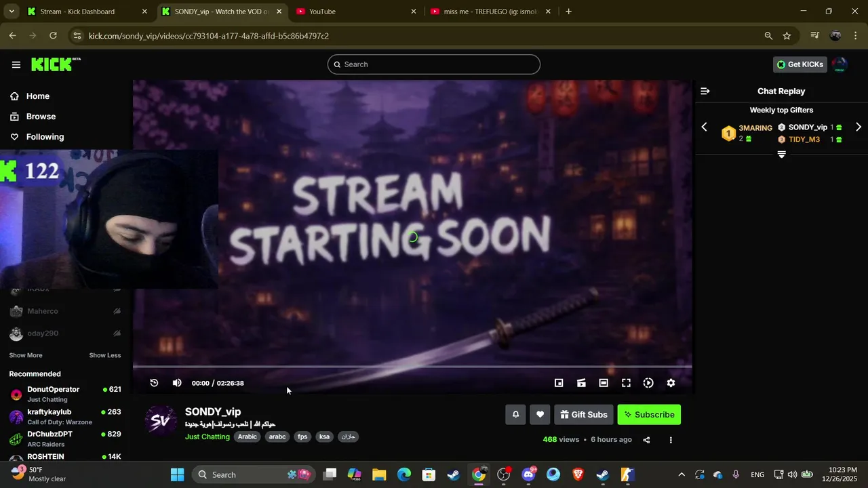The image size is (868, 488).
Task: Select the Arabic tag
Action: pos(248,436)
